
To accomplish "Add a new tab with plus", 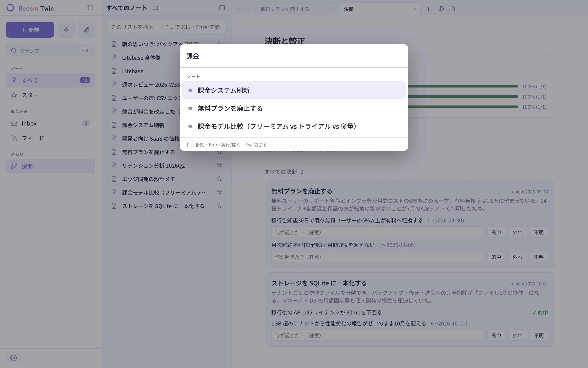I will click(428, 9).
